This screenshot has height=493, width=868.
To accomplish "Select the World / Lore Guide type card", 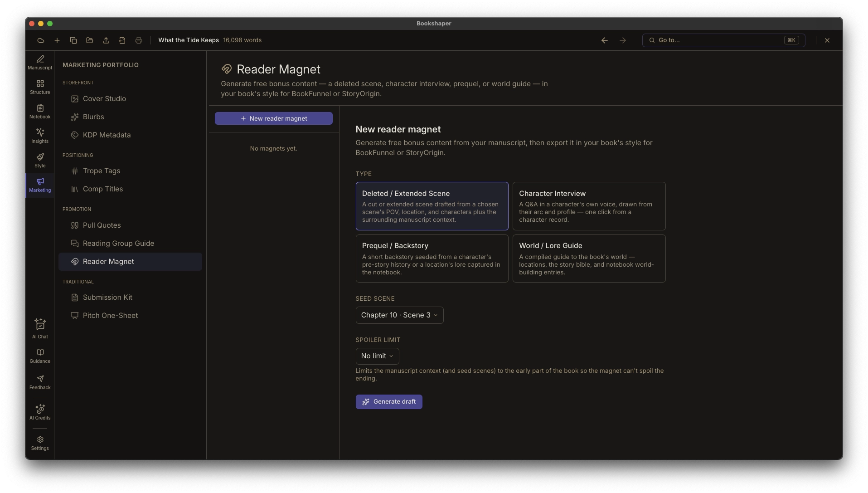I will point(589,259).
